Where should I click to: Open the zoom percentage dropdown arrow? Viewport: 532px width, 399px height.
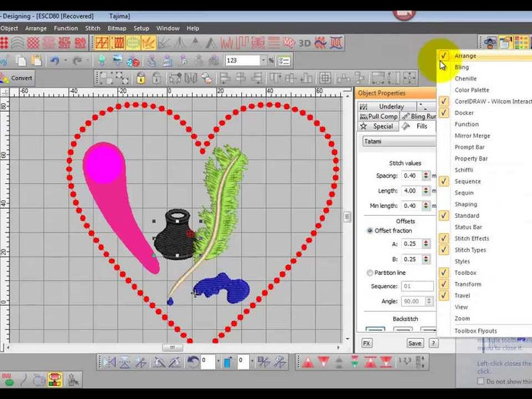click(x=263, y=60)
